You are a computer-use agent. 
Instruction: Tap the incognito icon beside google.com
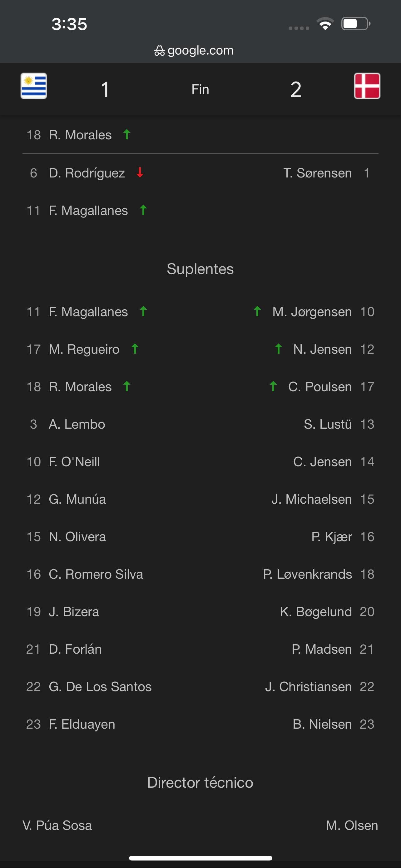[159, 51]
